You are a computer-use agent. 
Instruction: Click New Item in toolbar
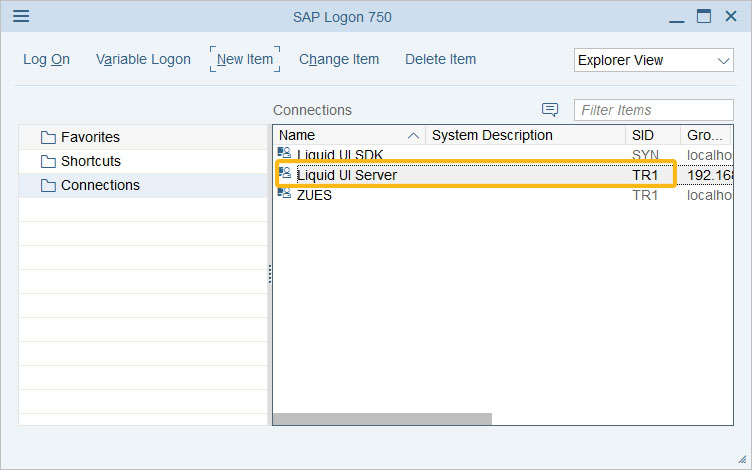(245, 59)
